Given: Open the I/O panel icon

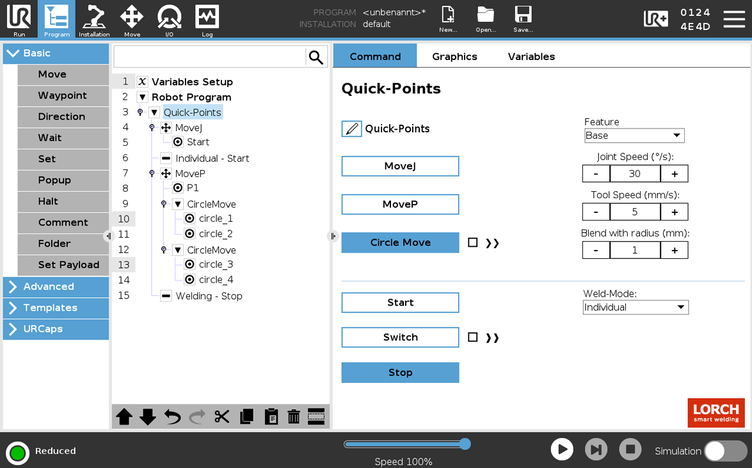Looking at the screenshot, I should pos(169,19).
